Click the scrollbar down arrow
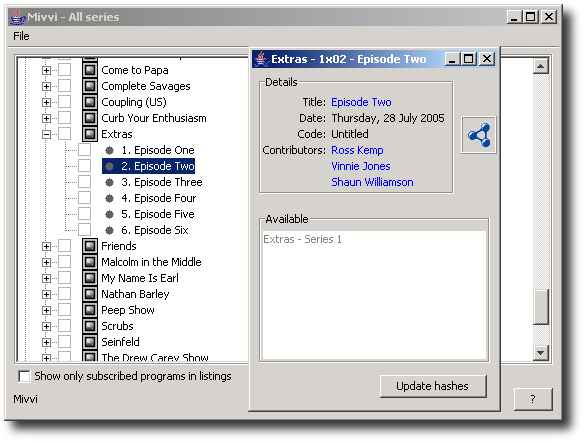This screenshot has height=441, width=583. 540,353
